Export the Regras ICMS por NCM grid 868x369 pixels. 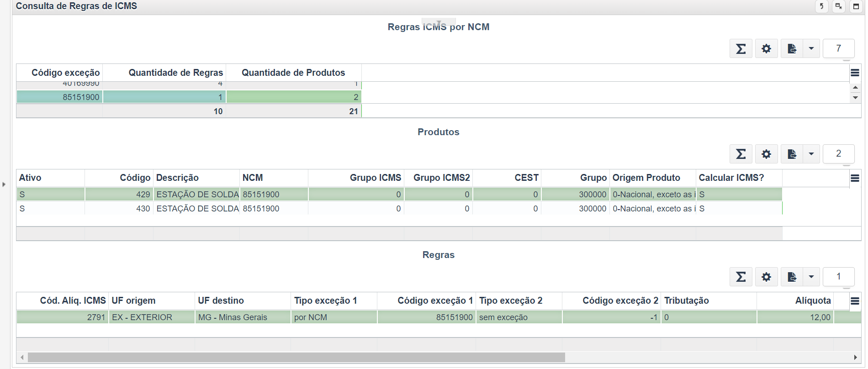coord(792,48)
